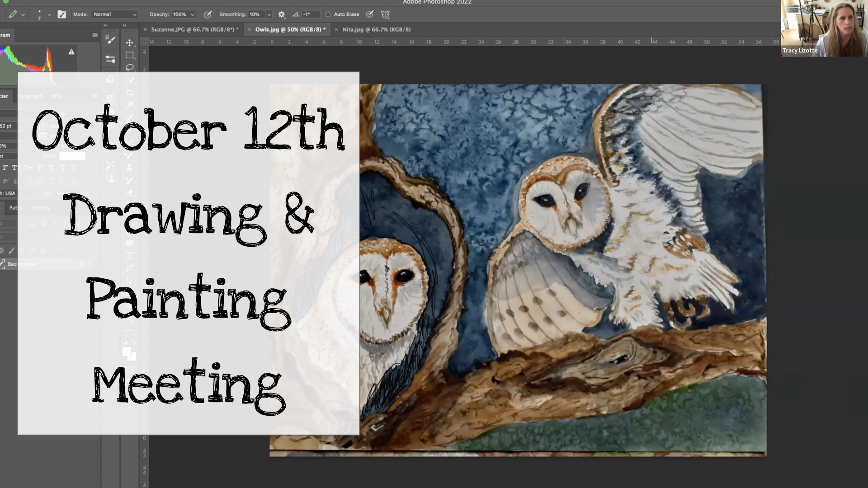
Task: Open the Swatches grid panel icon
Action: coord(110,99)
